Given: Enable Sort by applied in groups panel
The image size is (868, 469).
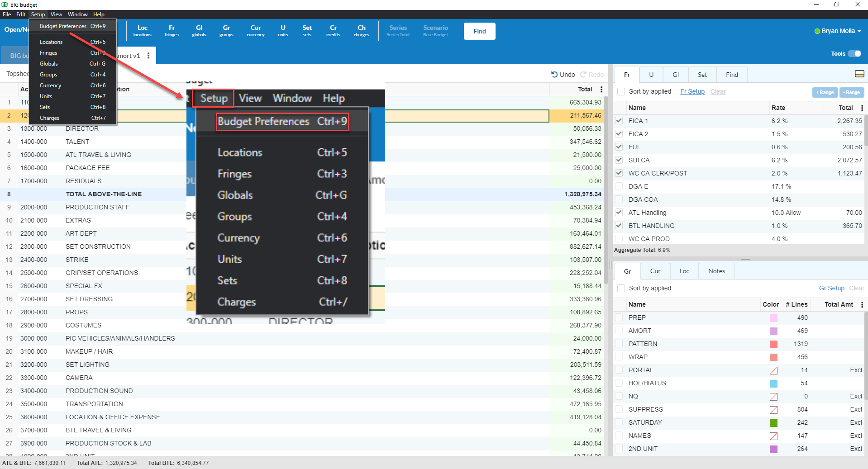Looking at the screenshot, I should 621,288.
